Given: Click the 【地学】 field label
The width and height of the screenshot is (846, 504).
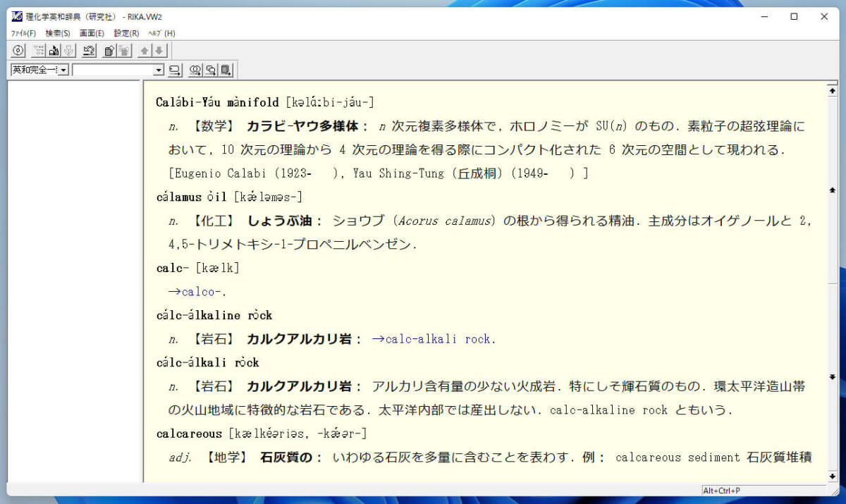Looking at the screenshot, I should pyautogui.click(x=225, y=457).
